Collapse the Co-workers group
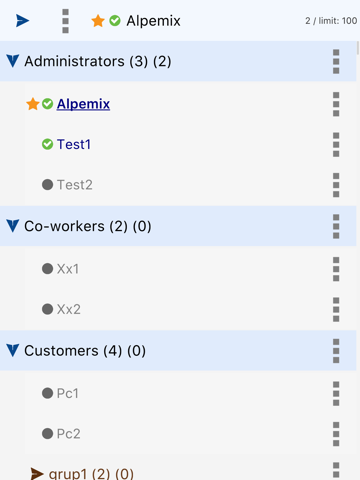Image resolution: width=360 pixels, height=480 pixels. coord(13,226)
